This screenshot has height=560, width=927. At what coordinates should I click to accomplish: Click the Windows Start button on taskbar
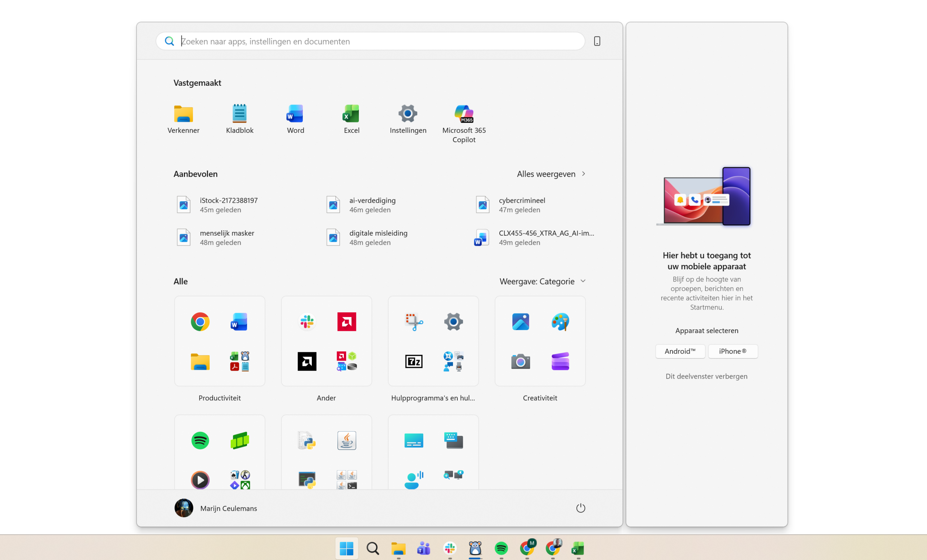[347, 548]
